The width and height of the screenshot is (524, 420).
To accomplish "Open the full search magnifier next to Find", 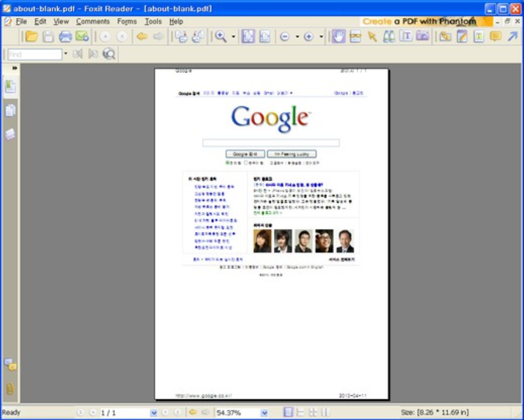I will (109, 54).
